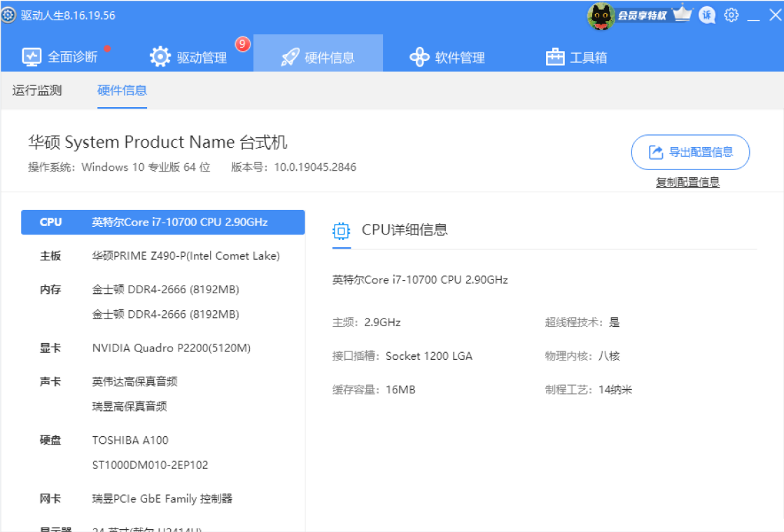
Task: Select 网卡 瑞昱PCIe GbE entry
Action: point(162,499)
